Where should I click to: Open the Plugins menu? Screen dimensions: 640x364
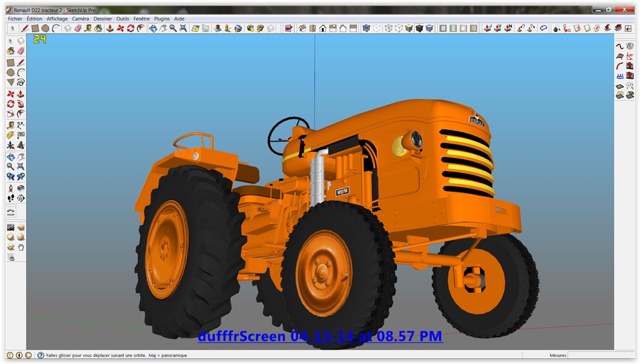pyautogui.click(x=162, y=19)
